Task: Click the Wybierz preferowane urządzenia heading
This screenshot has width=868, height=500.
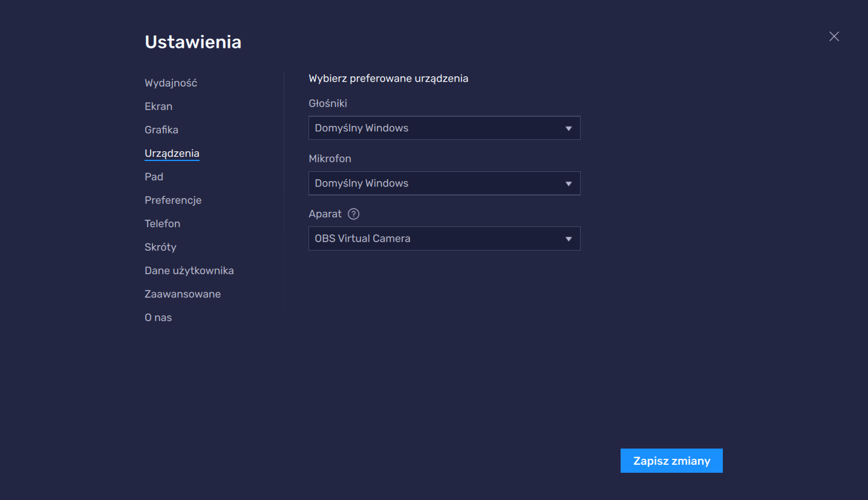Action: 388,79
